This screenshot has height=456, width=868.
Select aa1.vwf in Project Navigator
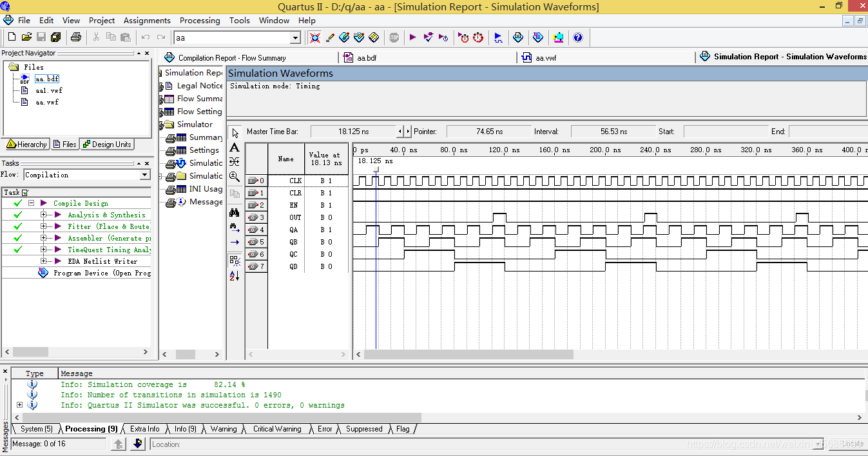pyautogui.click(x=48, y=90)
